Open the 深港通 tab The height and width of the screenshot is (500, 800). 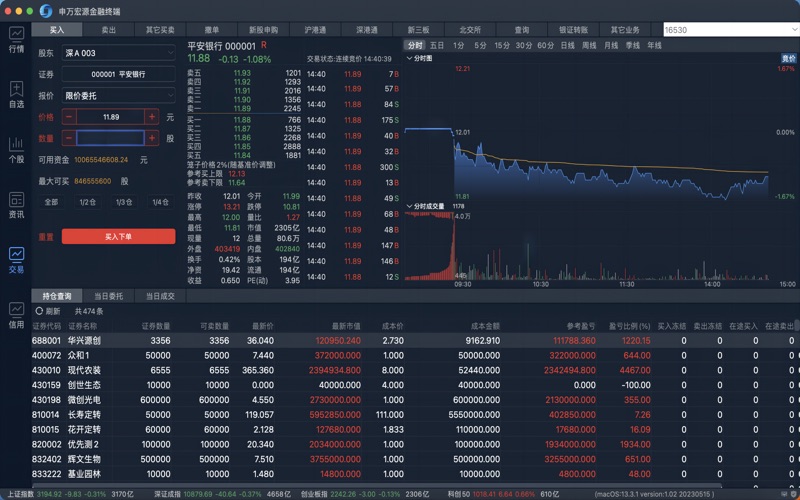[x=367, y=30]
